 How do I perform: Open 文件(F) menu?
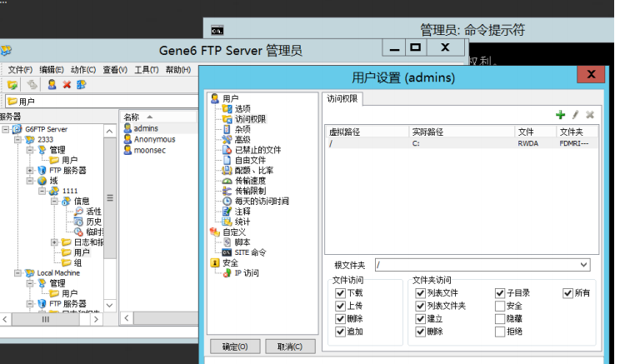[x=20, y=70]
